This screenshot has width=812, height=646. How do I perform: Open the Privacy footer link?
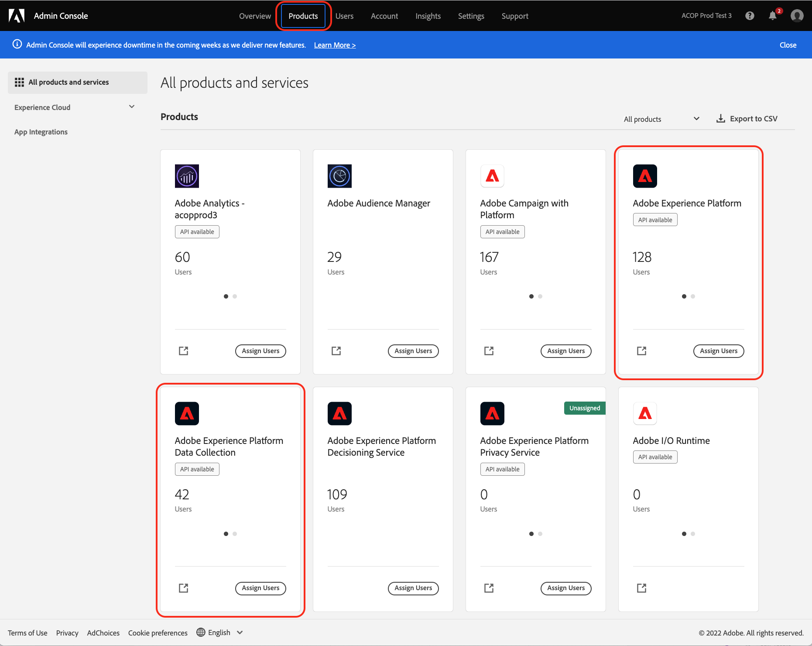[x=67, y=633]
